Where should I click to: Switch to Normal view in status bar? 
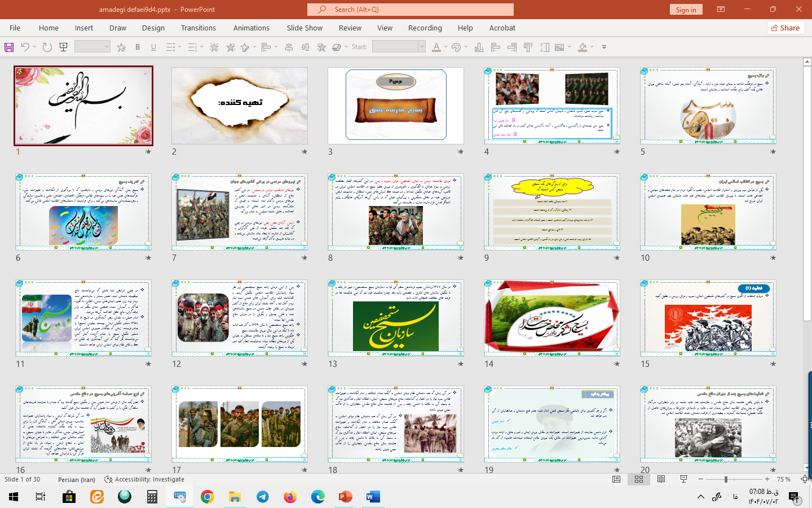(616, 479)
